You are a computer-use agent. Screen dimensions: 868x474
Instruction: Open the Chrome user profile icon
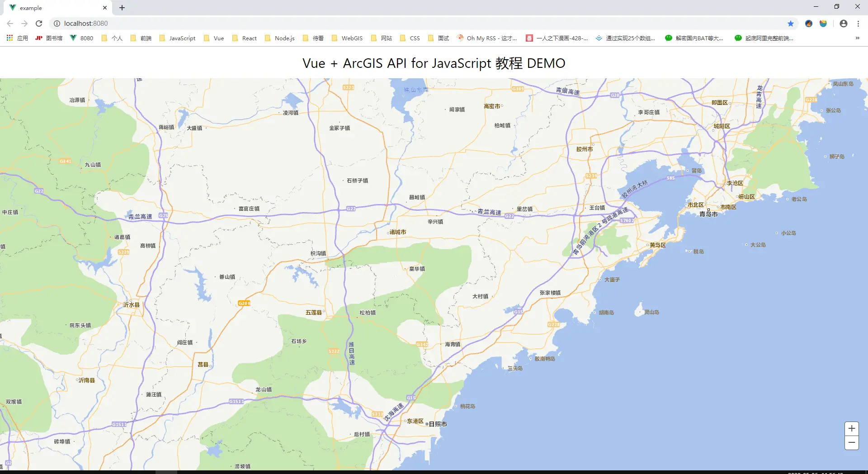pos(844,24)
